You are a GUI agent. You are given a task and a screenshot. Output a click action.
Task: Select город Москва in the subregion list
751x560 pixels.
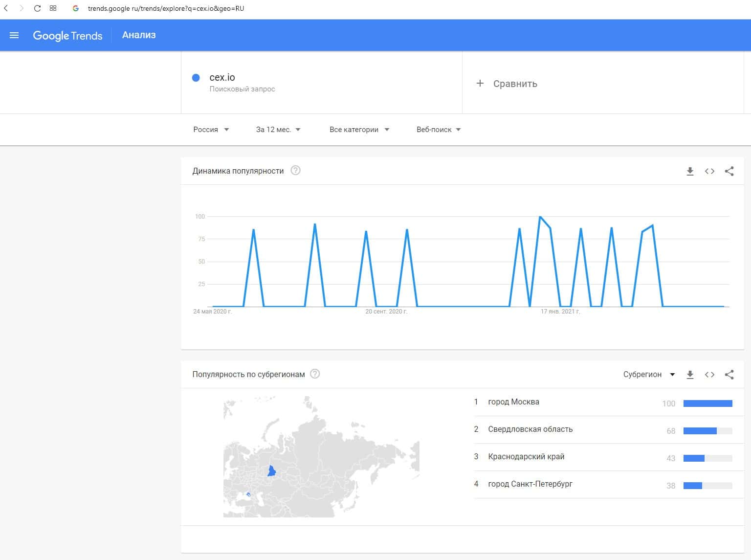pos(513,402)
